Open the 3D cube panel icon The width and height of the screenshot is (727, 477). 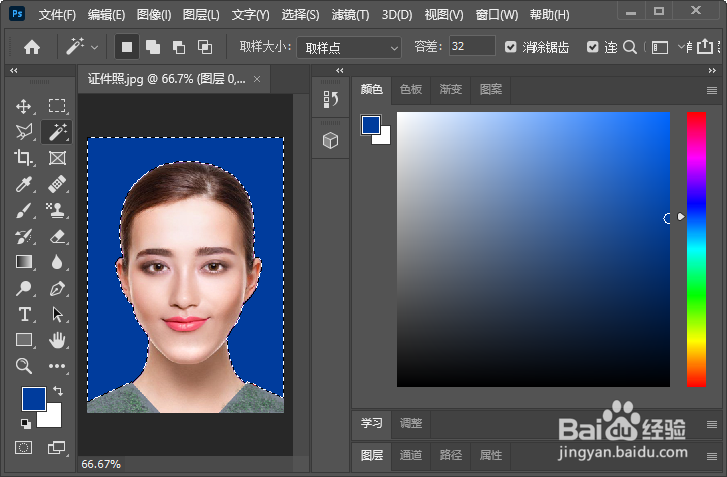(331, 140)
